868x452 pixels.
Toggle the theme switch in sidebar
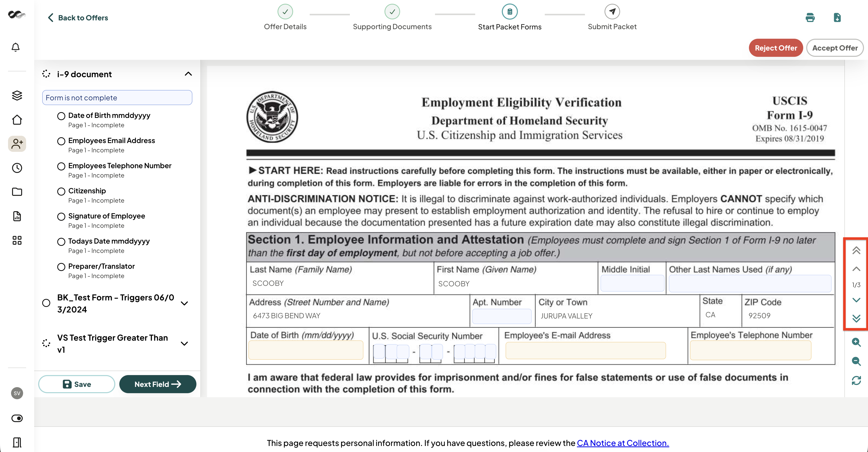(17, 418)
